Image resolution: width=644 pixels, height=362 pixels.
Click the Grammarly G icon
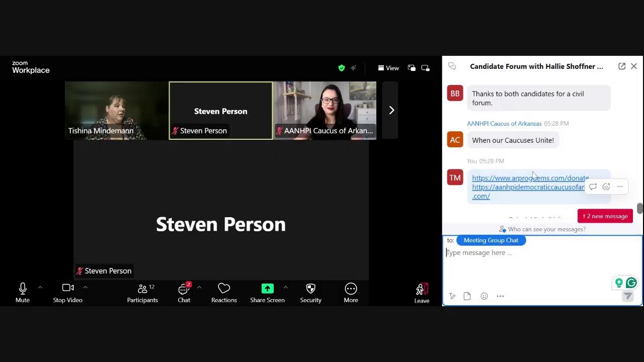tap(631, 283)
